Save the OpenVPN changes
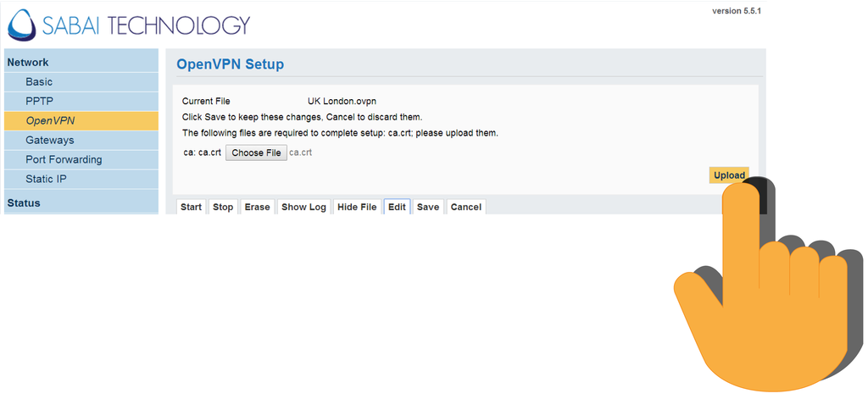Screen dimensions: 868x399 click(x=428, y=207)
